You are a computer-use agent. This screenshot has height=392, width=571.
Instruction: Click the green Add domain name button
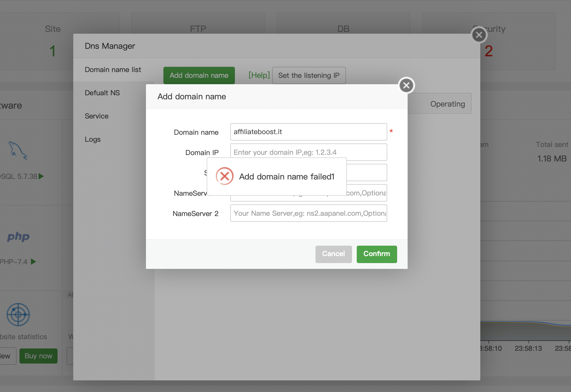pos(199,75)
